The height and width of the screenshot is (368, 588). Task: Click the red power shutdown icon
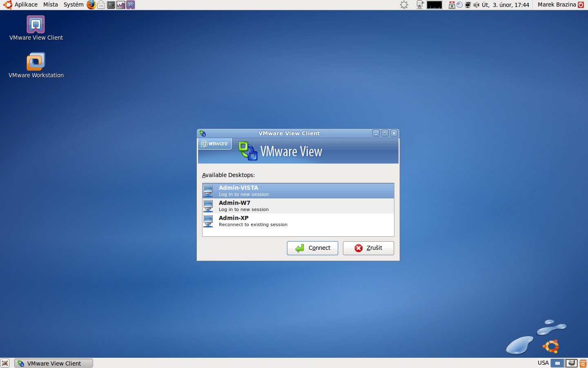(x=581, y=5)
